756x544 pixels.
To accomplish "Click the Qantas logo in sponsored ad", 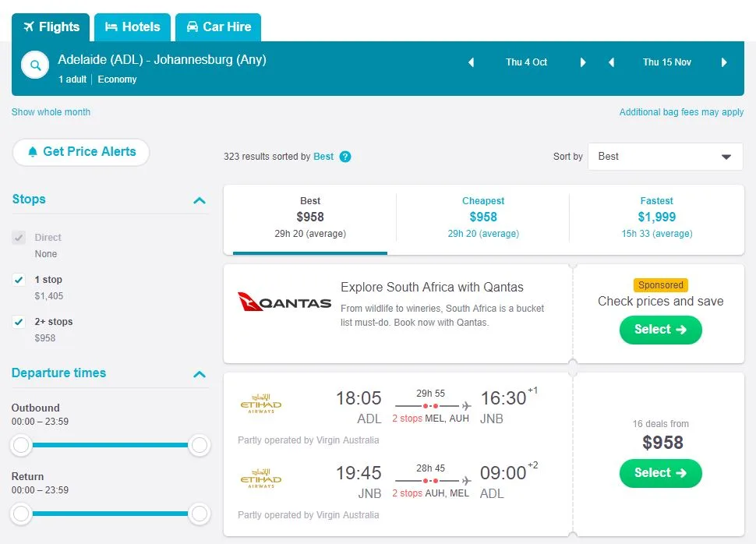I will (x=284, y=302).
